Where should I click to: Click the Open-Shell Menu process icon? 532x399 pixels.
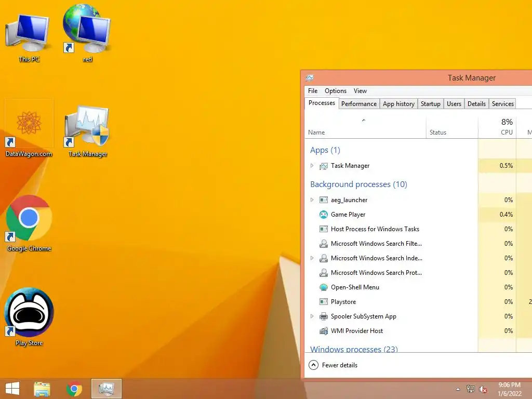click(x=324, y=287)
